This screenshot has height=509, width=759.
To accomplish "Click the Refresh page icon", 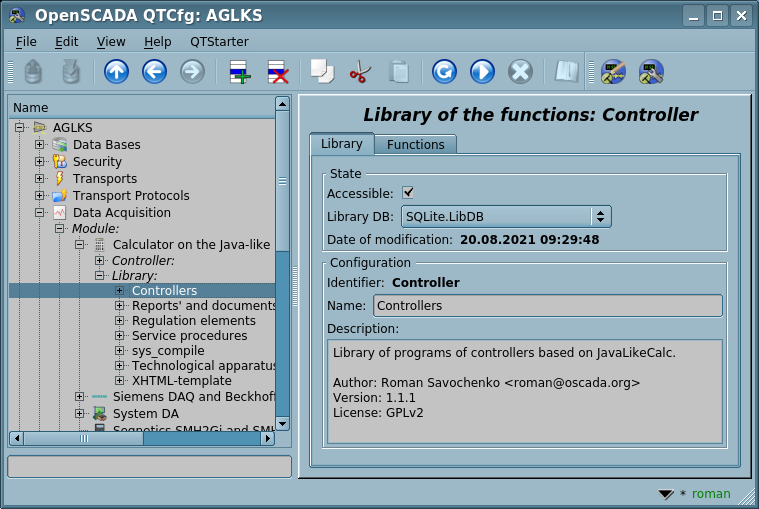I will tap(444, 72).
